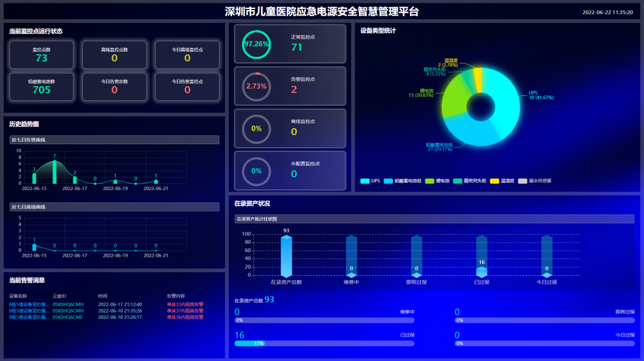Screen dimensions: 644x361
Task: Click the 温湿度 2 (2.78%) pie label
Action: pos(448,63)
